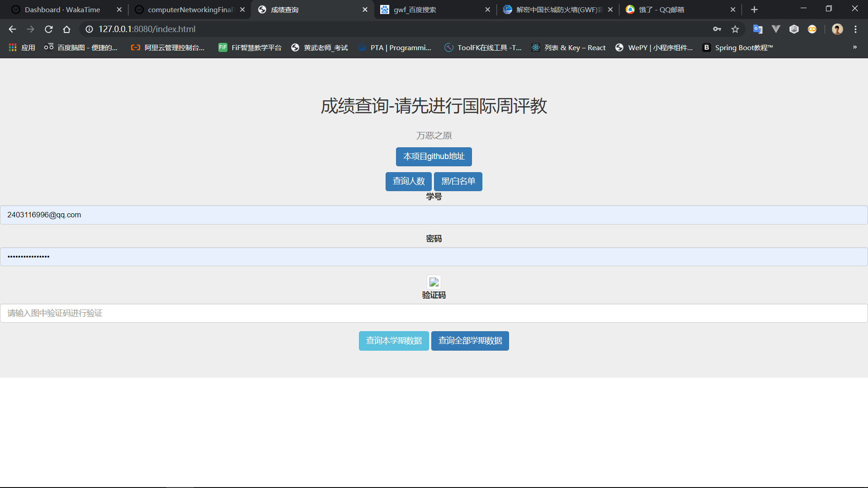The height and width of the screenshot is (488, 868).
Task: Click the 查询人数 button
Action: click(408, 182)
